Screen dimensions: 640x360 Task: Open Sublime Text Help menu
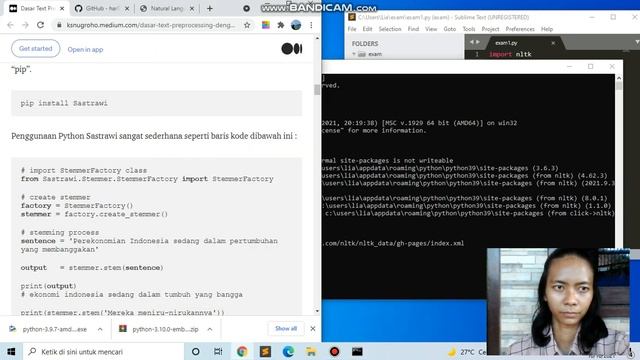(x=547, y=29)
